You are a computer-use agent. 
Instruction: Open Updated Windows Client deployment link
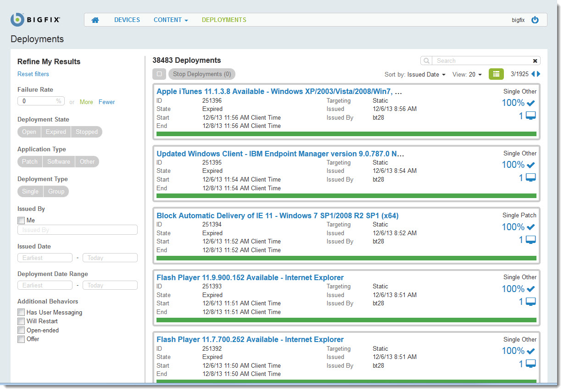(280, 154)
